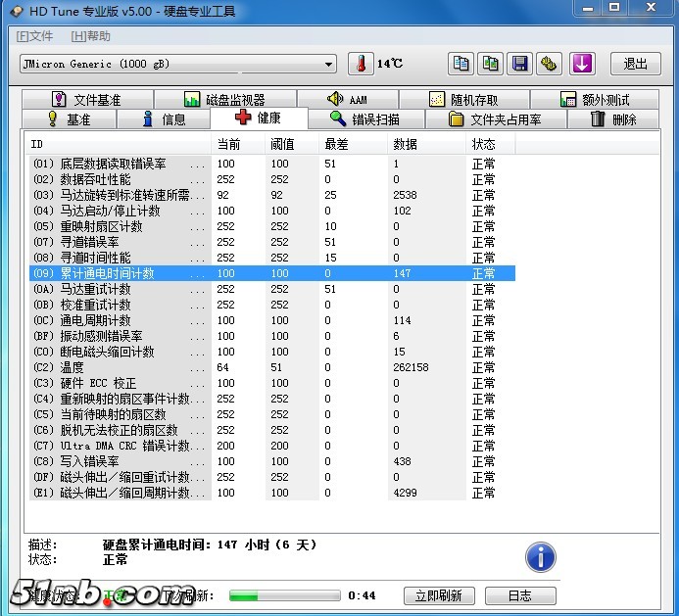The height and width of the screenshot is (616, 679).
Task: Click the copy text to clipboard icon
Action: click(461, 64)
